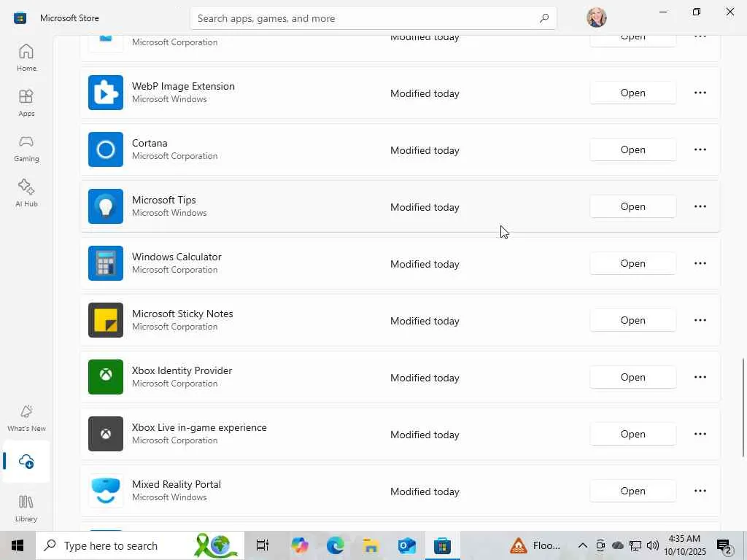The image size is (747, 560).
Task: Open Xbox Identity Provider with its Open button
Action: coord(632,377)
